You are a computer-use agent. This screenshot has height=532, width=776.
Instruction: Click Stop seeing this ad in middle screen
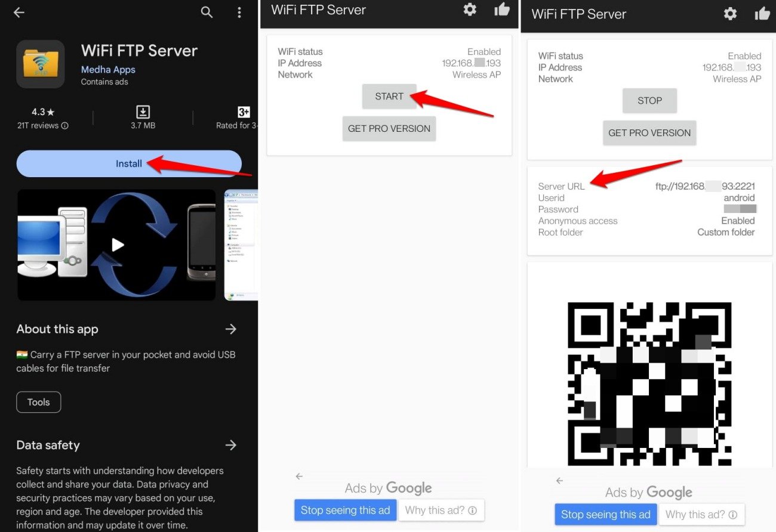[345, 511]
